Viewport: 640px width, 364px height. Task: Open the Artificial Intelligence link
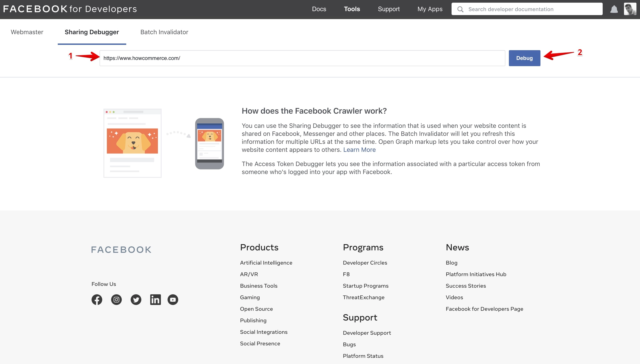point(266,263)
